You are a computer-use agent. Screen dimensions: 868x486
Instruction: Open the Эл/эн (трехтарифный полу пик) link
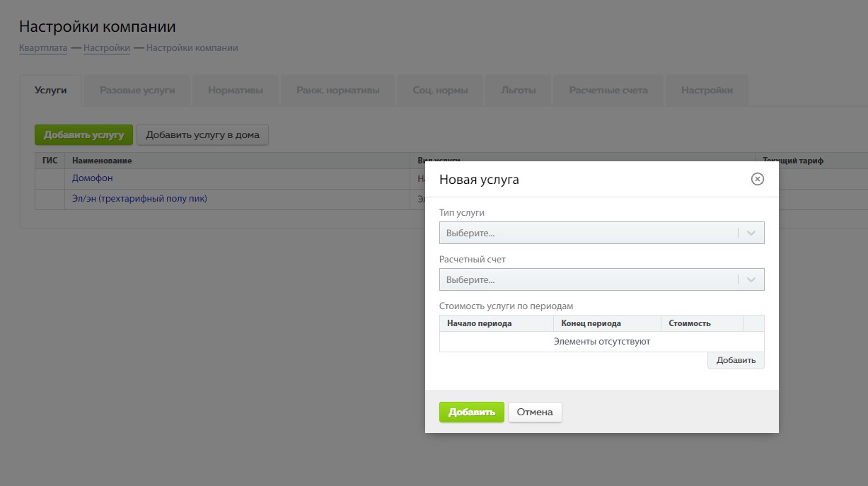[x=139, y=199]
